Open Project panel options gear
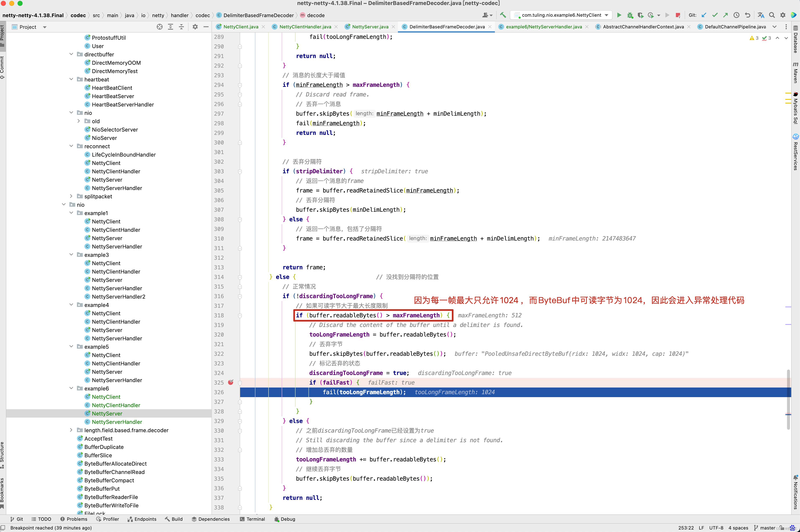The image size is (800, 532). 195,27
